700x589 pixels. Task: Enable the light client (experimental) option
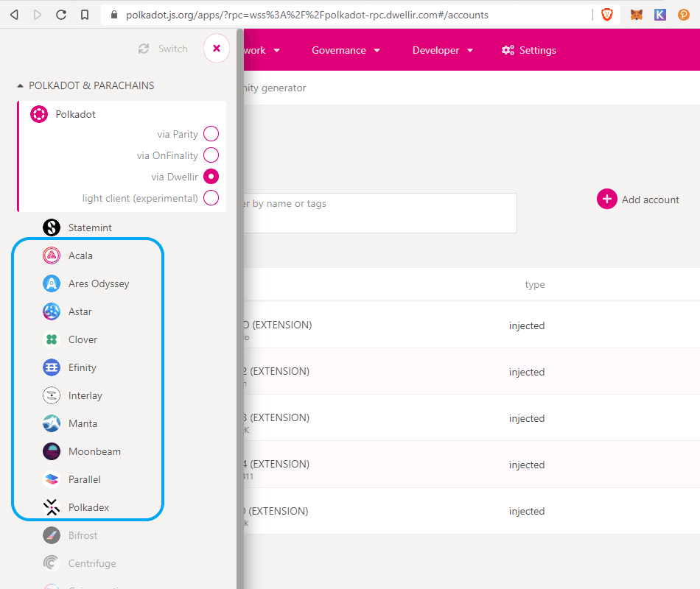pos(211,198)
